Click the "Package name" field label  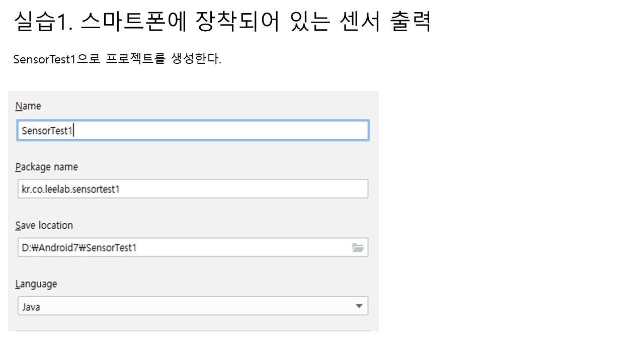point(46,167)
